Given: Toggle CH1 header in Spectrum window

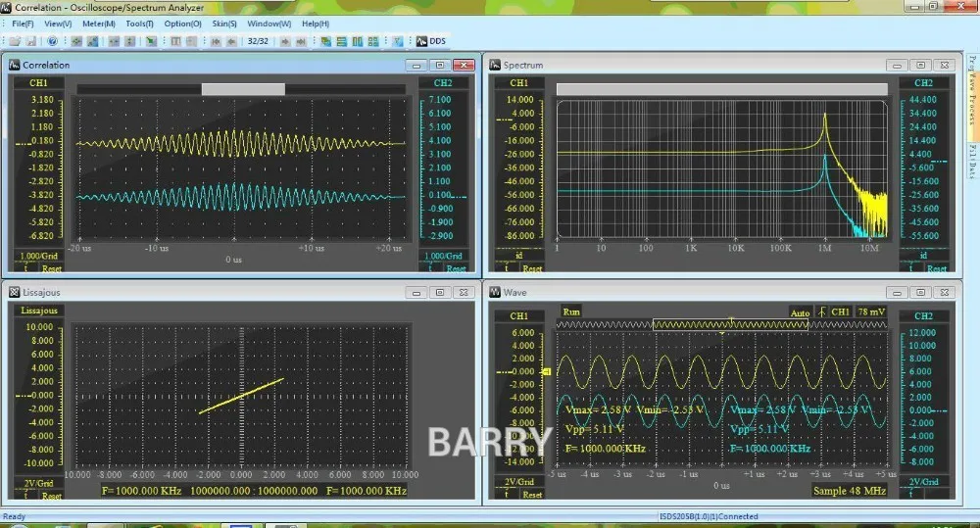Looking at the screenshot, I should pyautogui.click(x=518, y=82).
